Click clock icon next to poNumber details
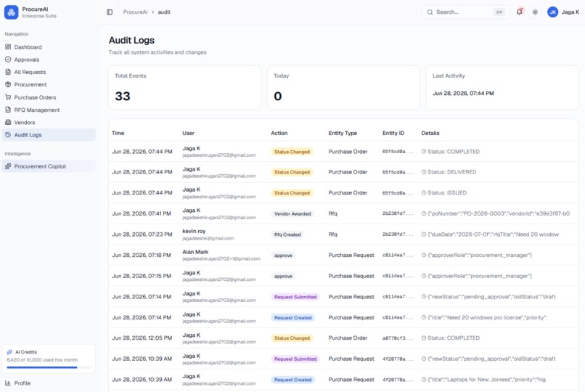585x392 pixels. point(424,213)
